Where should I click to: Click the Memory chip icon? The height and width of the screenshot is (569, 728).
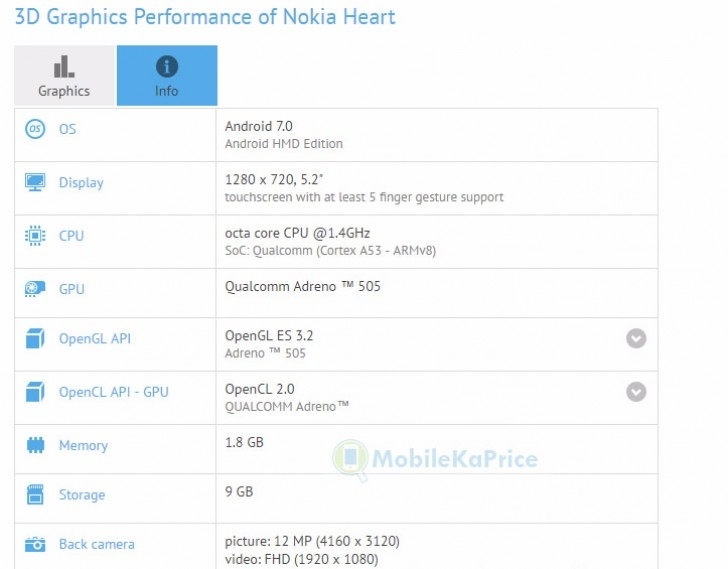35,445
